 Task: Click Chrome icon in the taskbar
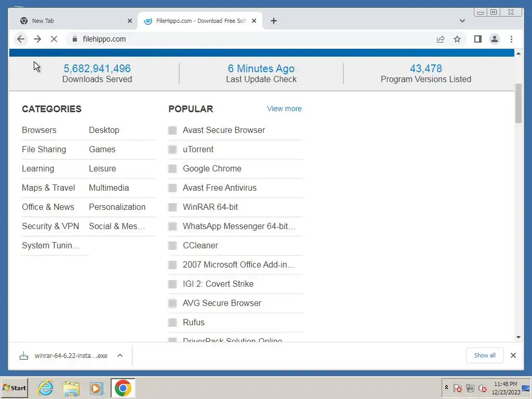pos(123,388)
